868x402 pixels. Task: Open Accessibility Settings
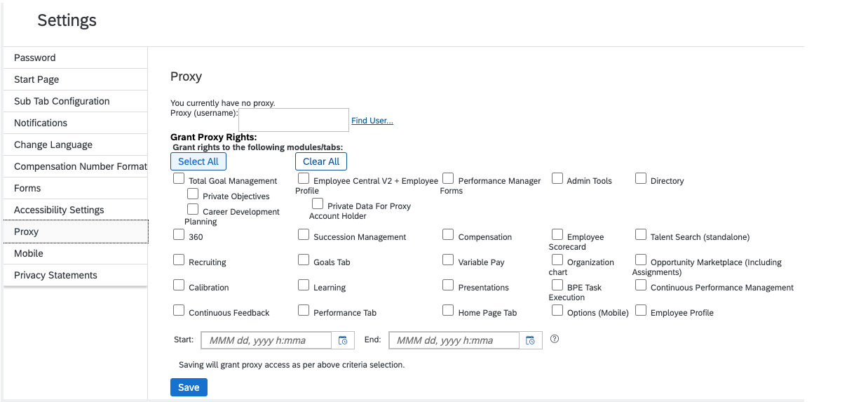click(76, 210)
